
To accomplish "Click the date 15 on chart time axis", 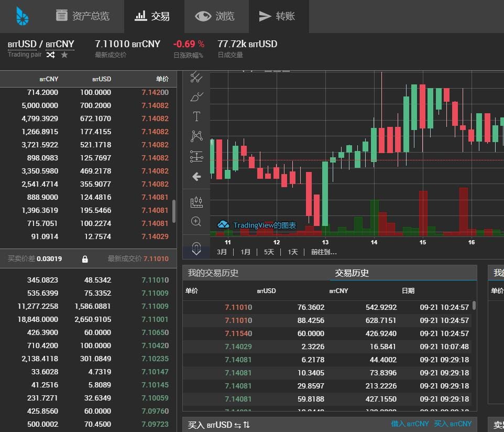I will tap(423, 242).
